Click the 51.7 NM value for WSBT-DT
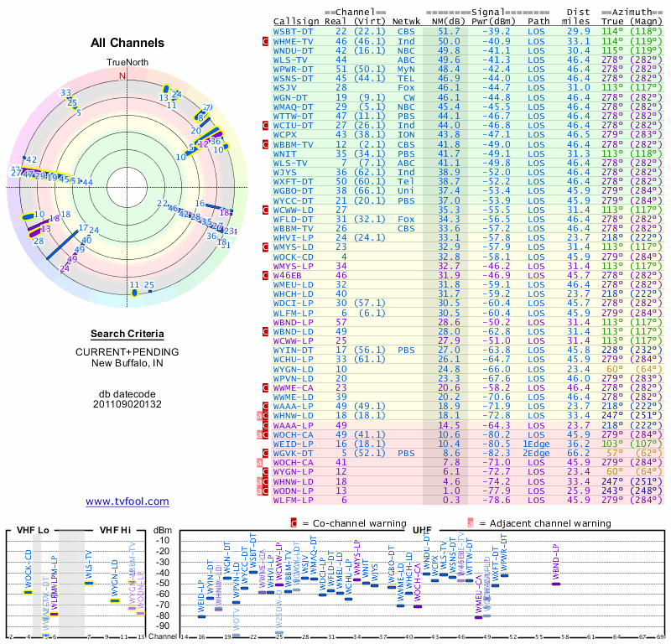 449,32
